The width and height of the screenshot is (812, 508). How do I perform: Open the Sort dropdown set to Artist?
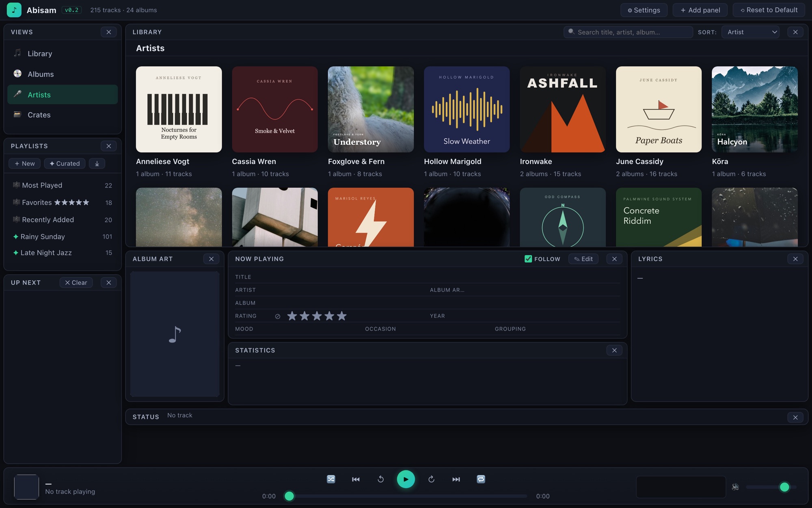pyautogui.click(x=750, y=32)
